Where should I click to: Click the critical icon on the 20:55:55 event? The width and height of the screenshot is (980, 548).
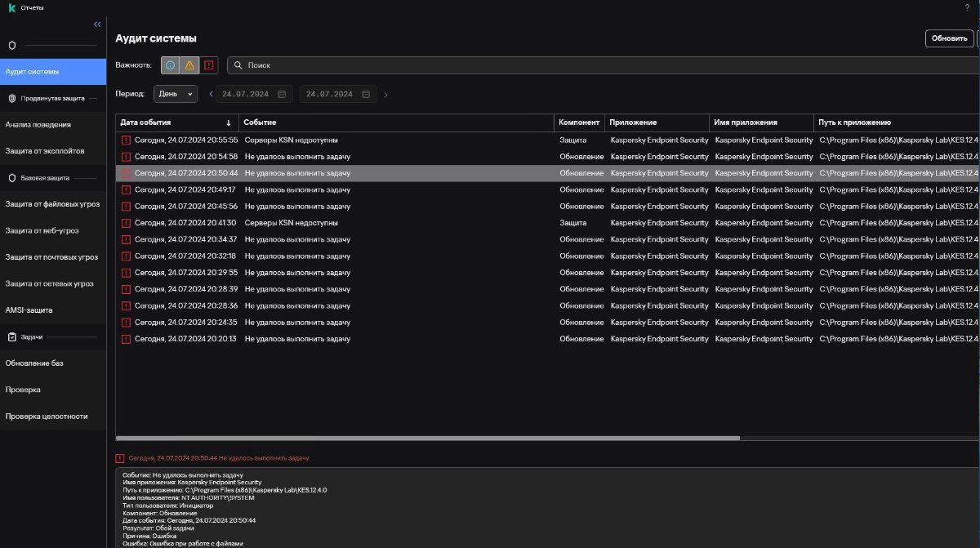126,140
